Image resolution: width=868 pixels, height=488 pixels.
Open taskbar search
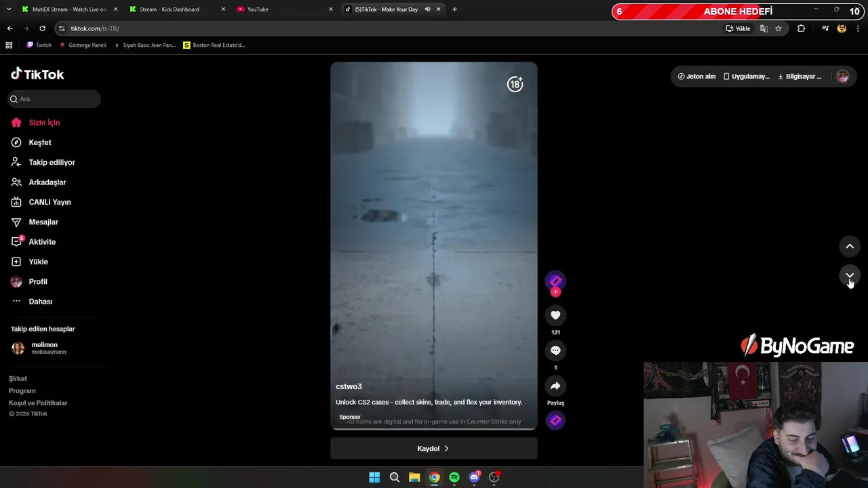394,477
